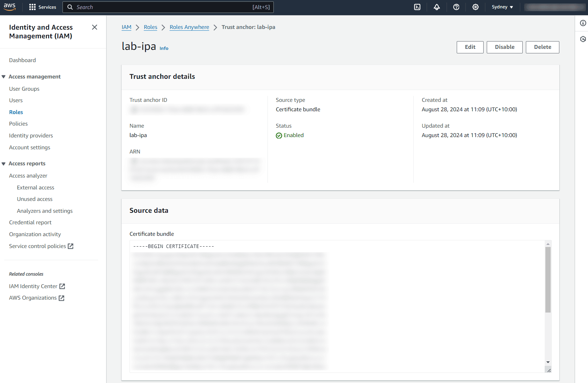Click the 'Created at' date value
Image resolution: width=588 pixels, height=383 pixels.
pyautogui.click(x=469, y=110)
